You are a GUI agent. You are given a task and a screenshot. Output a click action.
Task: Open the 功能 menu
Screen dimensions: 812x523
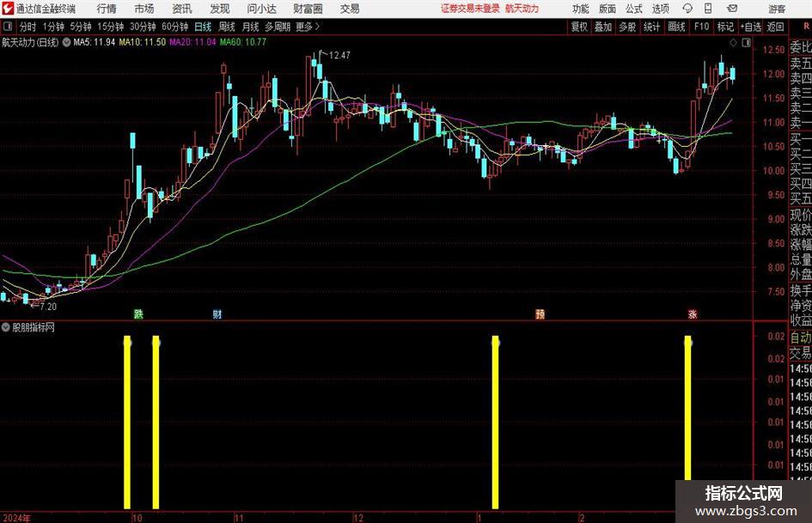[x=581, y=9]
